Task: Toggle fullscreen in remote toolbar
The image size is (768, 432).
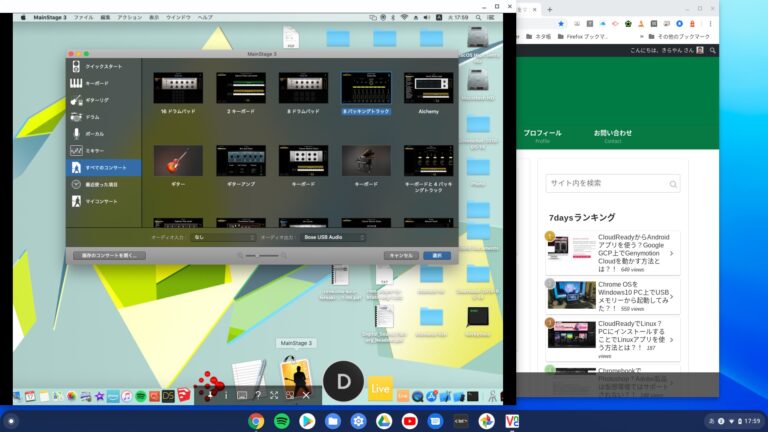Action: point(274,395)
